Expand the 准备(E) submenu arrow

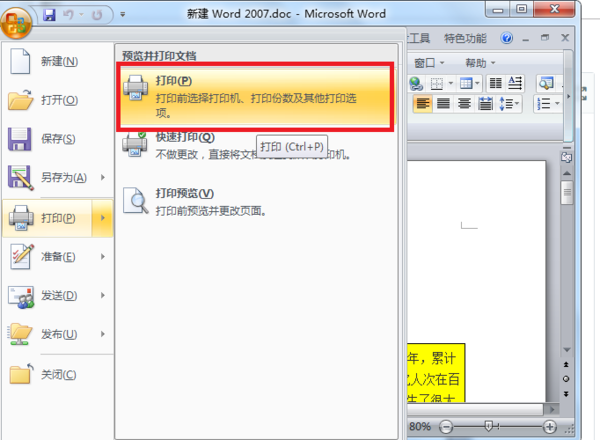pyautogui.click(x=103, y=256)
